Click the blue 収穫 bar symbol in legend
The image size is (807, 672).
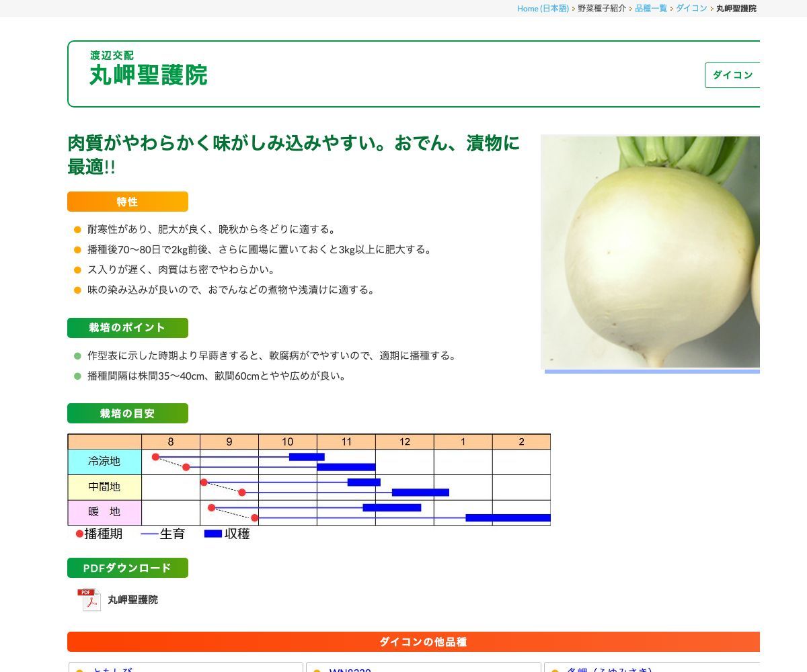[213, 534]
